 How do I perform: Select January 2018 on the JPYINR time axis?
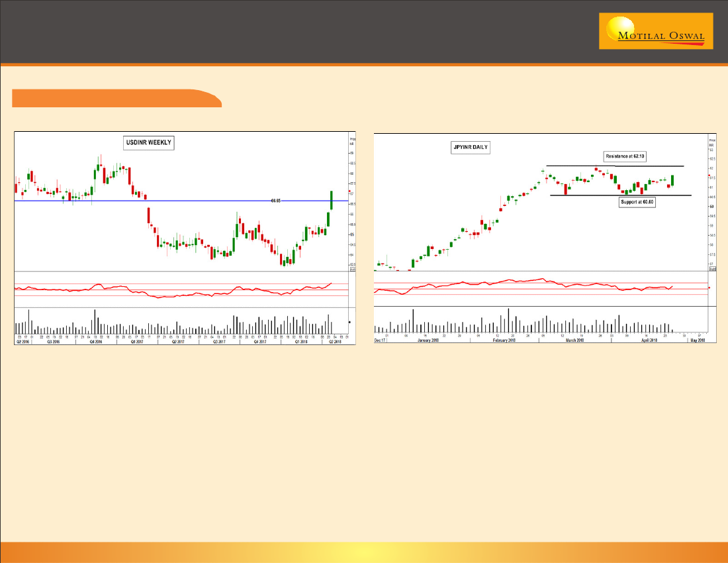pos(428,340)
